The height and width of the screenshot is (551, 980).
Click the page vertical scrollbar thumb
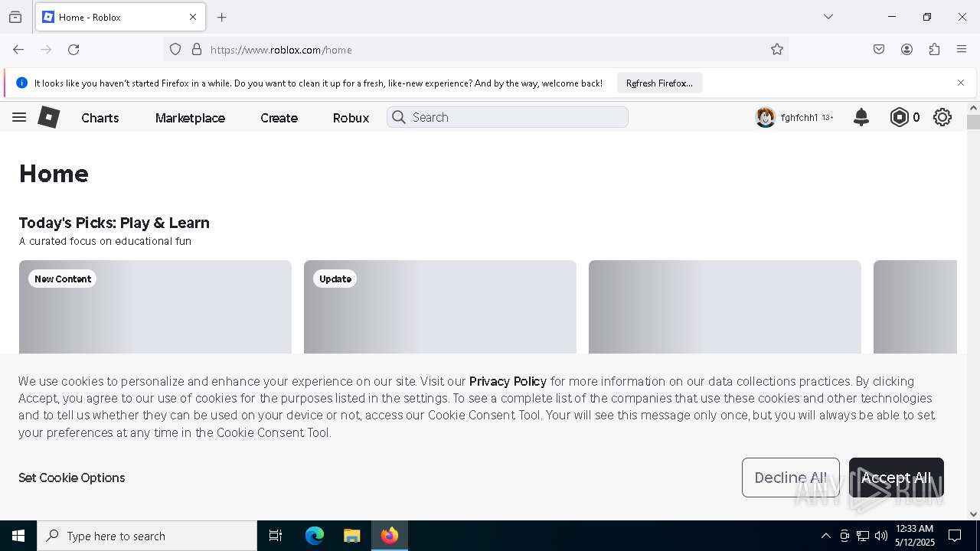pos(973,122)
